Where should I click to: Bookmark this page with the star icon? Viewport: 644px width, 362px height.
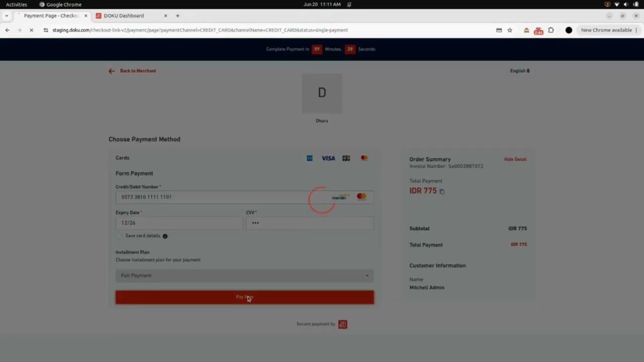tap(510, 30)
